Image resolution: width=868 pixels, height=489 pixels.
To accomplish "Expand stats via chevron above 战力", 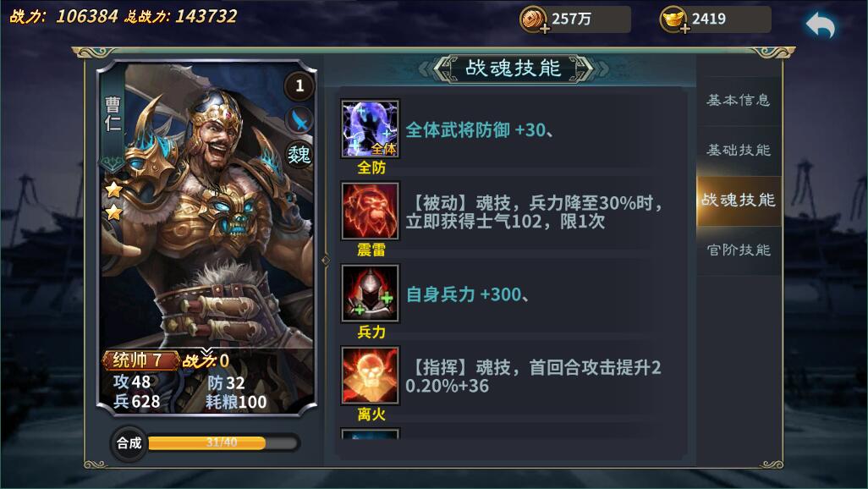I will (x=206, y=351).
